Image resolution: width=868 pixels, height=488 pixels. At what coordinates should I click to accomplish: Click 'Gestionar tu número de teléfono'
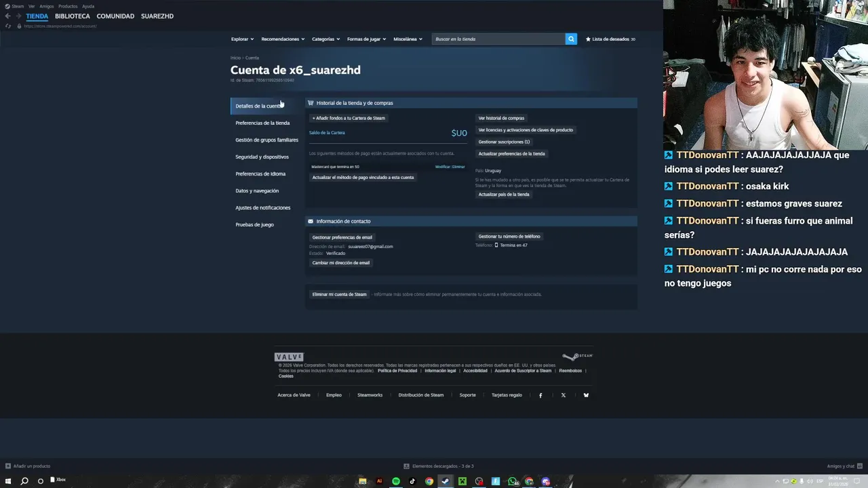click(x=509, y=237)
